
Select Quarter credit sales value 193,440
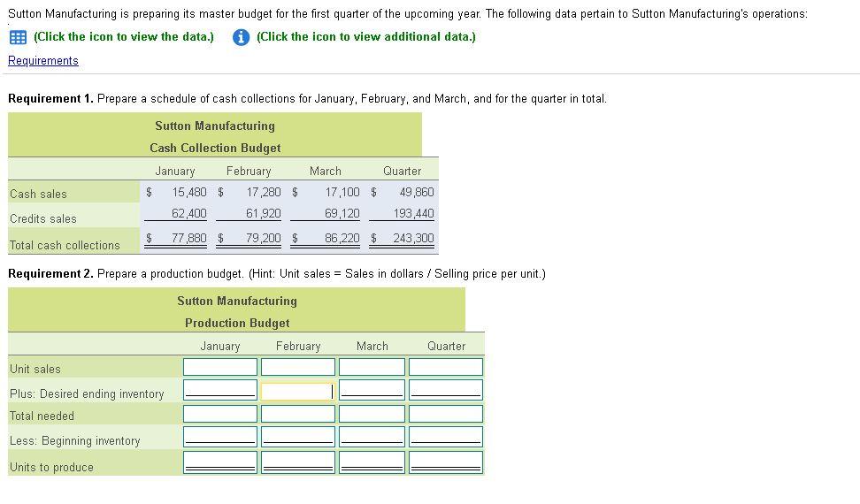point(413,214)
